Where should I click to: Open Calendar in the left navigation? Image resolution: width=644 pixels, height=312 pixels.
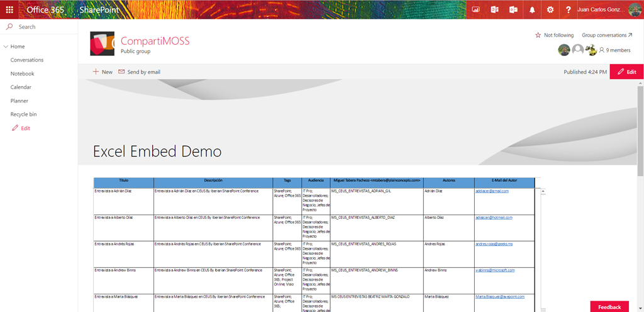(21, 87)
